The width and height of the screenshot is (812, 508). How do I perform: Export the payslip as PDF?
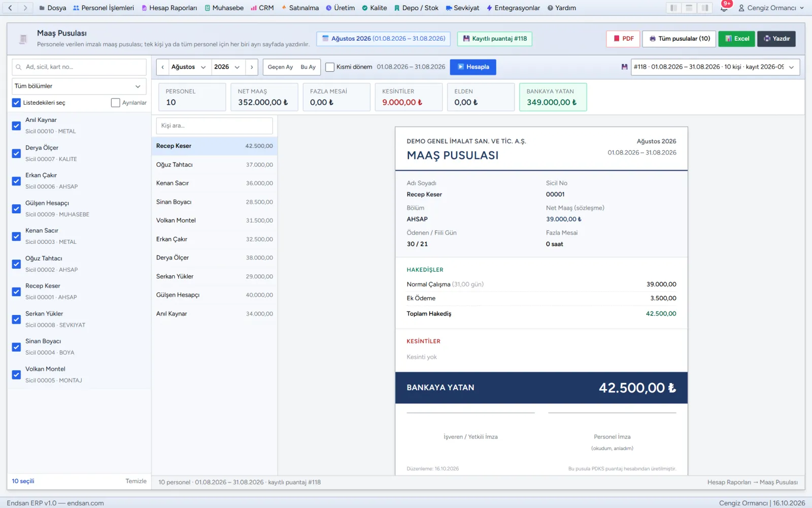pos(623,39)
